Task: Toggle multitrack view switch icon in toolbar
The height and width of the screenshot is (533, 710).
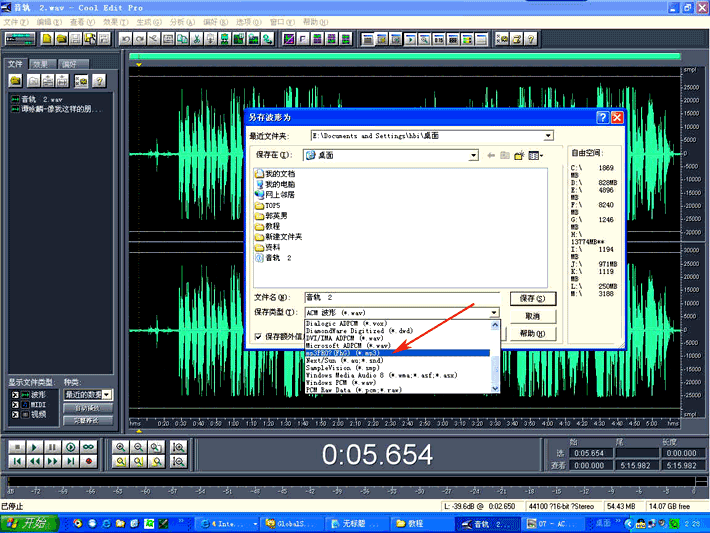Action: 21,39
